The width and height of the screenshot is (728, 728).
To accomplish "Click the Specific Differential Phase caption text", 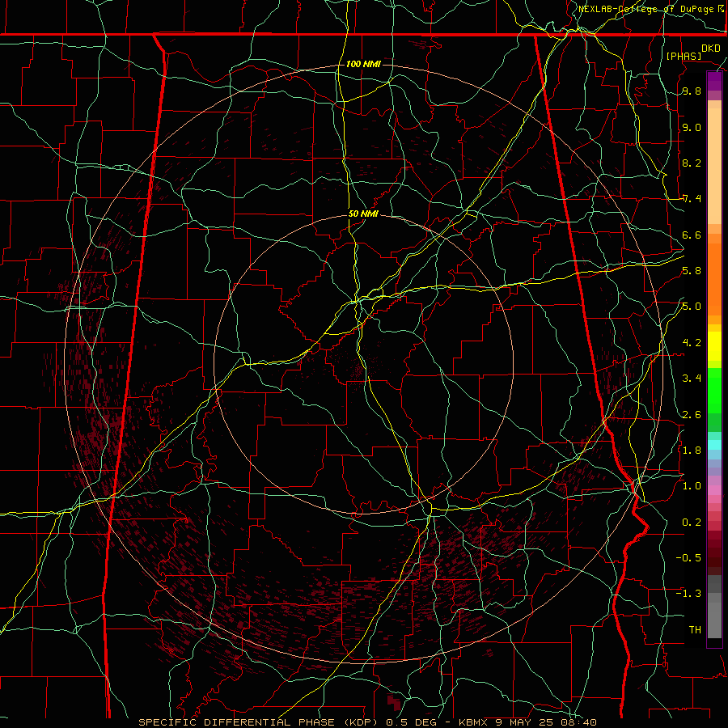I will tap(368, 722).
